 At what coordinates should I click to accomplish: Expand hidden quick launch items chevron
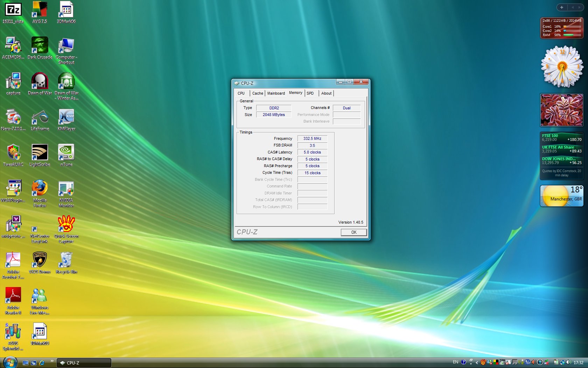pyautogui.click(x=52, y=361)
